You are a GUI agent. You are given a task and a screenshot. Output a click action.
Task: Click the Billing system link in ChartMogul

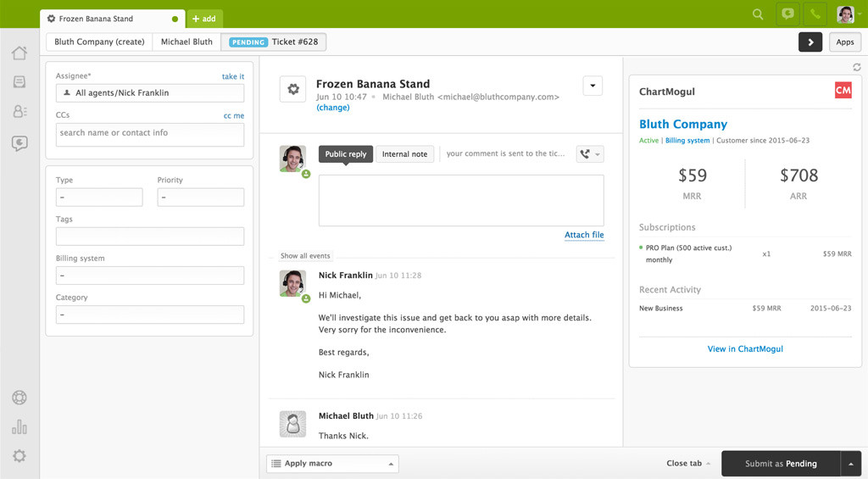(x=687, y=141)
